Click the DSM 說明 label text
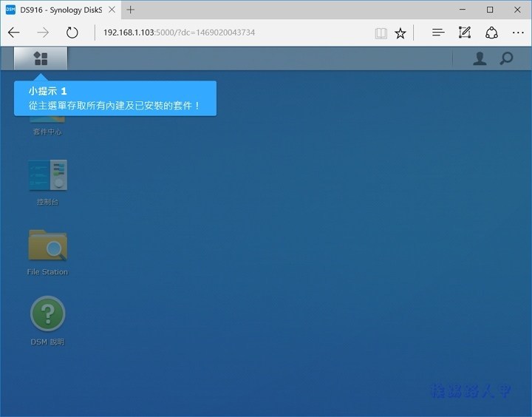 click(x=47, y=342)
